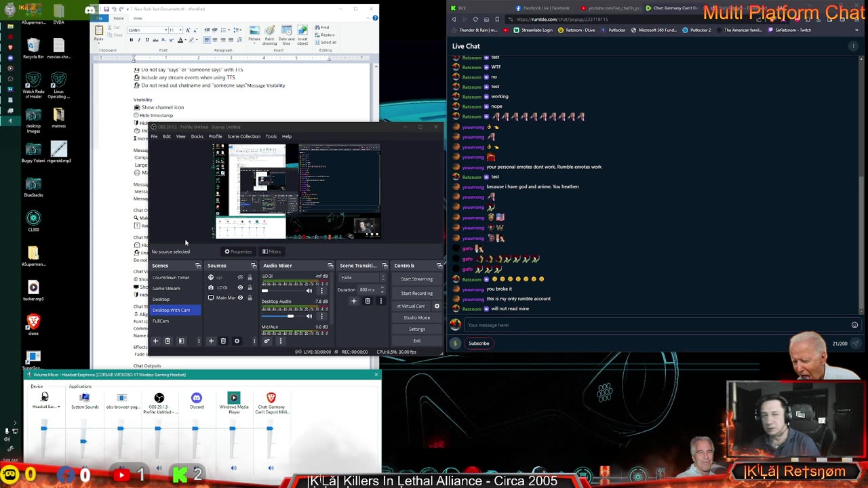Click Italic formatting in WordPad ribbon
868x488 pixels.
(139, 40)
